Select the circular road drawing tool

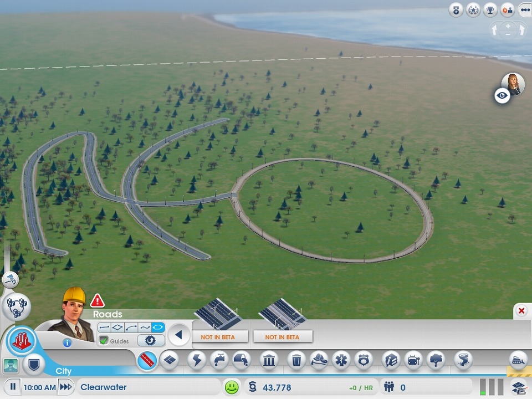pos(158,328)
